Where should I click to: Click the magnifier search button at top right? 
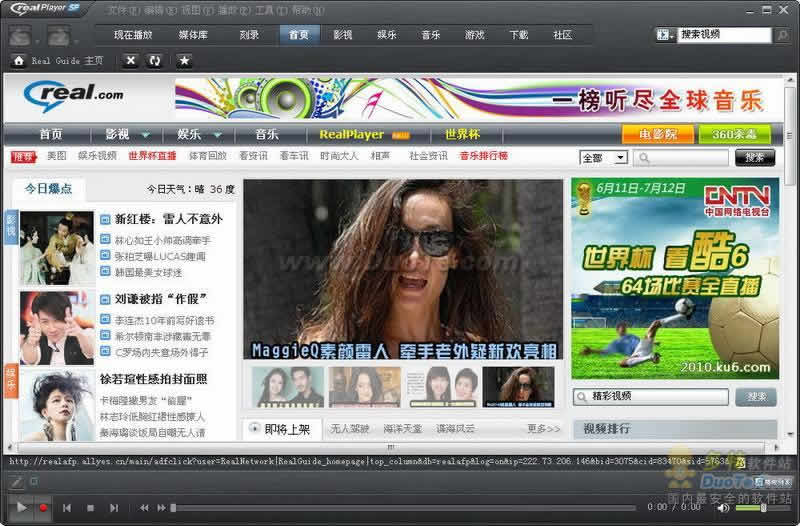782,35
